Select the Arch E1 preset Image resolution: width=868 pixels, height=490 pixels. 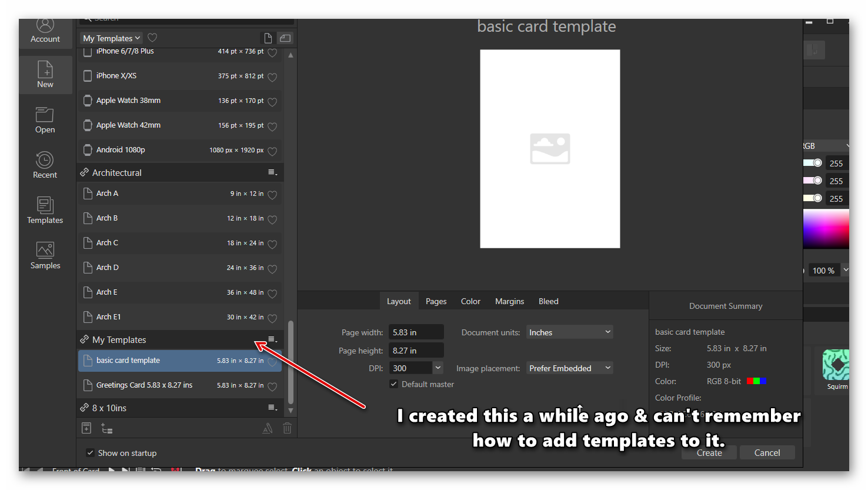(180, 317)
